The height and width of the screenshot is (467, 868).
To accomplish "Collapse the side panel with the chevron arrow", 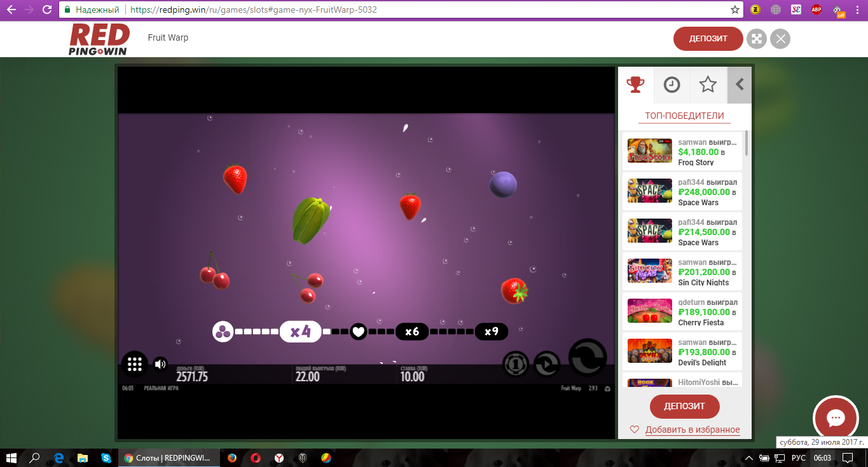I will point(739,85).
